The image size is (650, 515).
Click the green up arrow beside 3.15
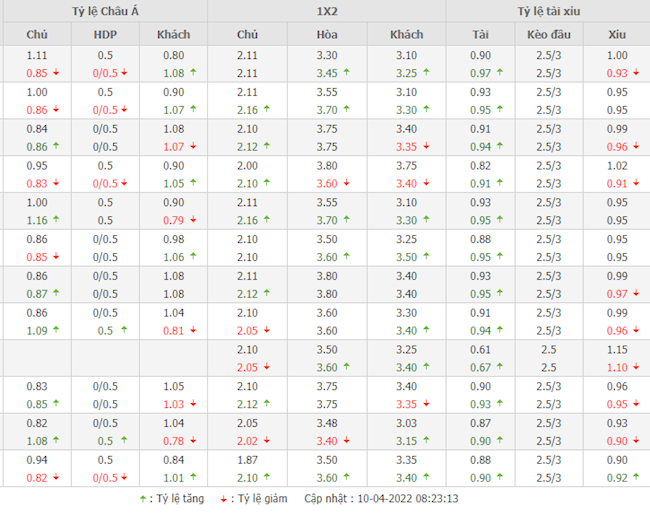[x=426, y=440]
